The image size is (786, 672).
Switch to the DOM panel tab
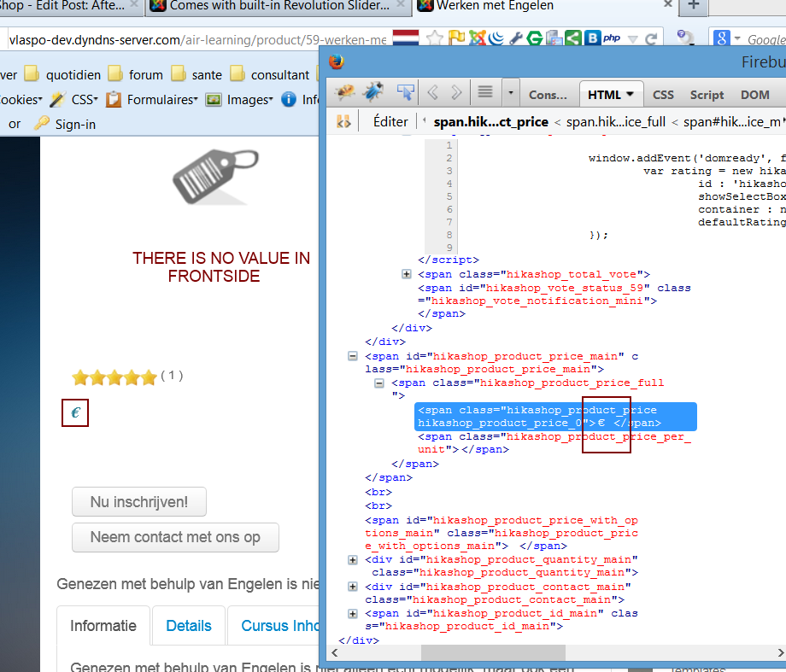pyautogui.click(x=755, y=95)
